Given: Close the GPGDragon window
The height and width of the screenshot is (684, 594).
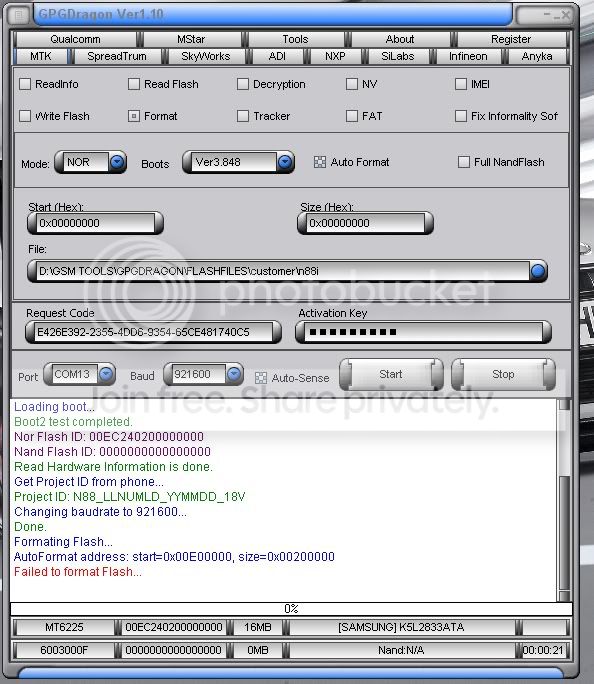Looking at the screenshot, I should coord(566,15).
